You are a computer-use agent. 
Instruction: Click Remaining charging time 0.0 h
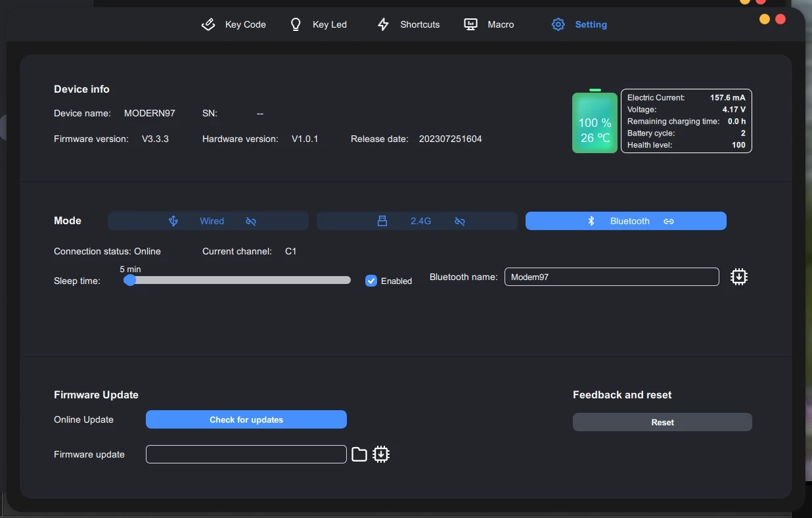pos(736,121)
